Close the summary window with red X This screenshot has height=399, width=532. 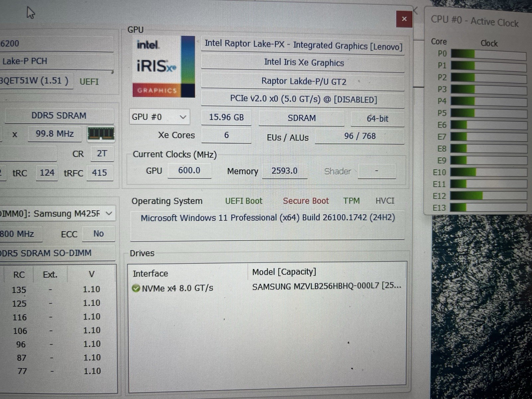(404, 19)
